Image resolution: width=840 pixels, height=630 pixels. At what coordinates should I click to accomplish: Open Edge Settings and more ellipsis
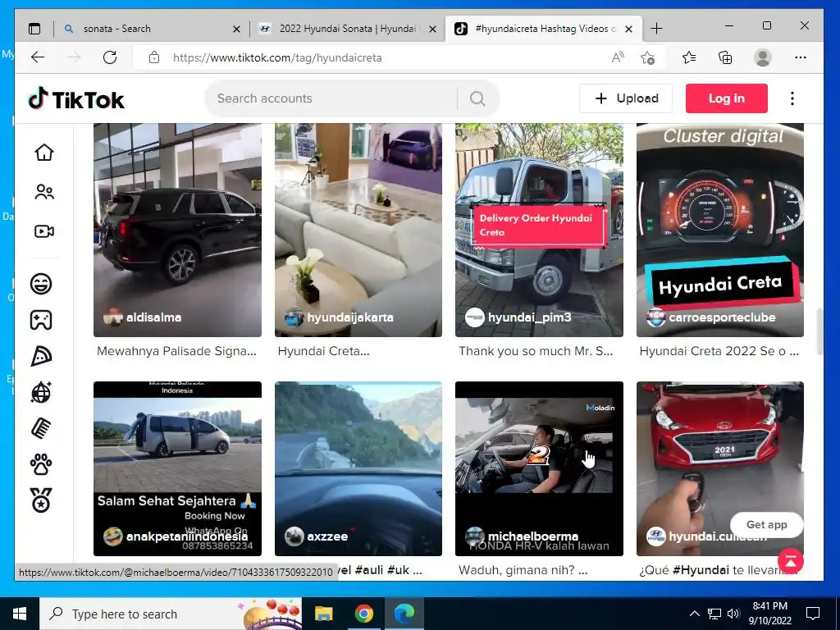(801, 57)
